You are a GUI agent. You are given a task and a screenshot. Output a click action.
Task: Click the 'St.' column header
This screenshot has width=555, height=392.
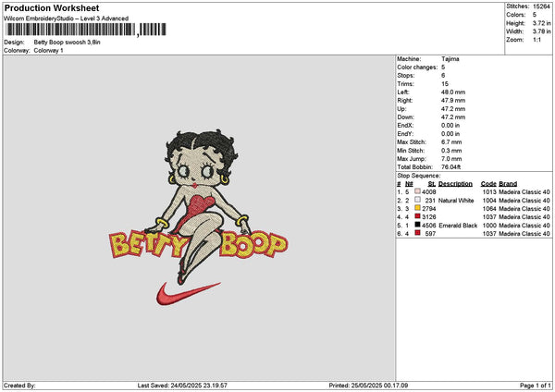pos(431,184)
